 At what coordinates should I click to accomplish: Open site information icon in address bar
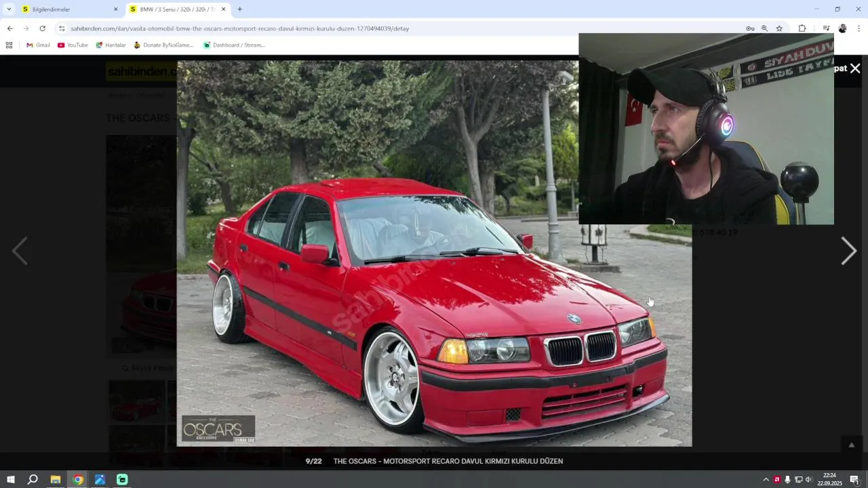pos(62,28)
